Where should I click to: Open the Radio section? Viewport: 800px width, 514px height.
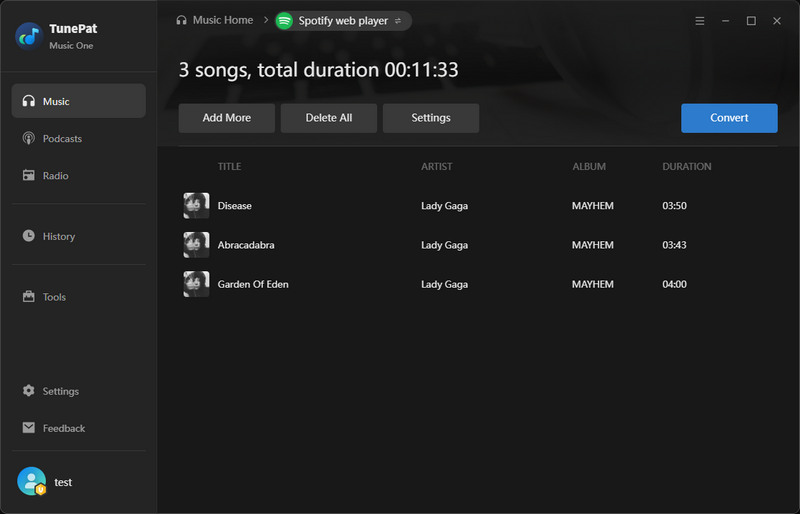tap(79, 175)
